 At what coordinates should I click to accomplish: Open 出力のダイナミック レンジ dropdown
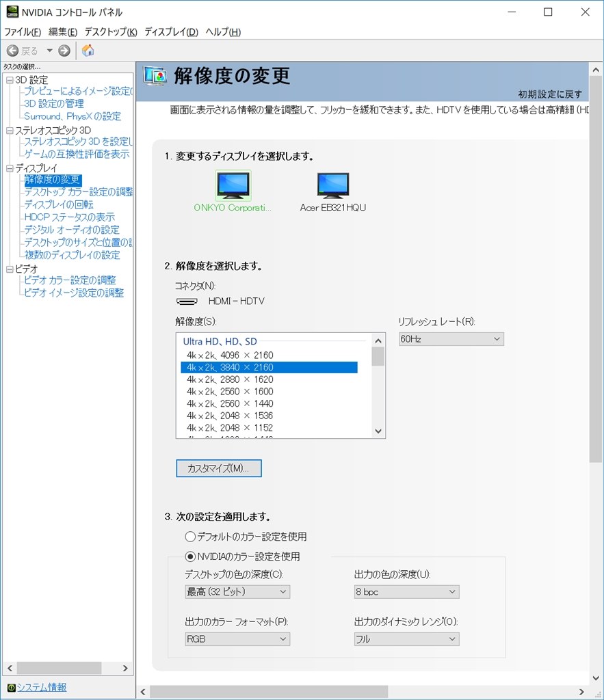point(406,639)
